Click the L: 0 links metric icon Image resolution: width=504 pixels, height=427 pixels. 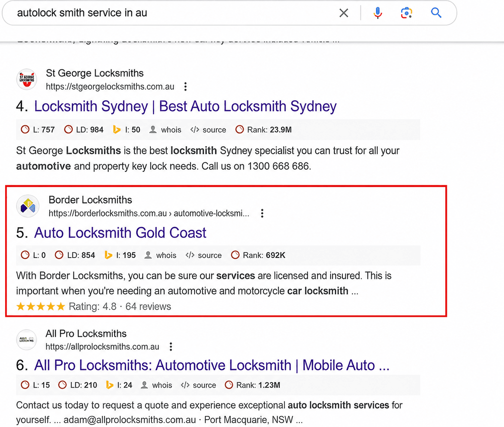(x=25, y=255)
